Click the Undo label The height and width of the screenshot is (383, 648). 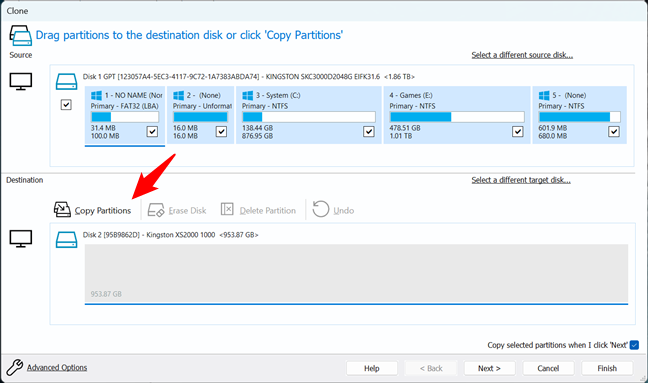tap(343, 211)
